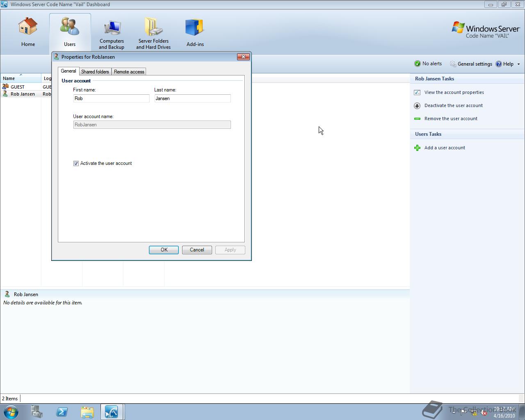Select the Users section icon
The image size is (525, 420).
(x=70, y=27)
